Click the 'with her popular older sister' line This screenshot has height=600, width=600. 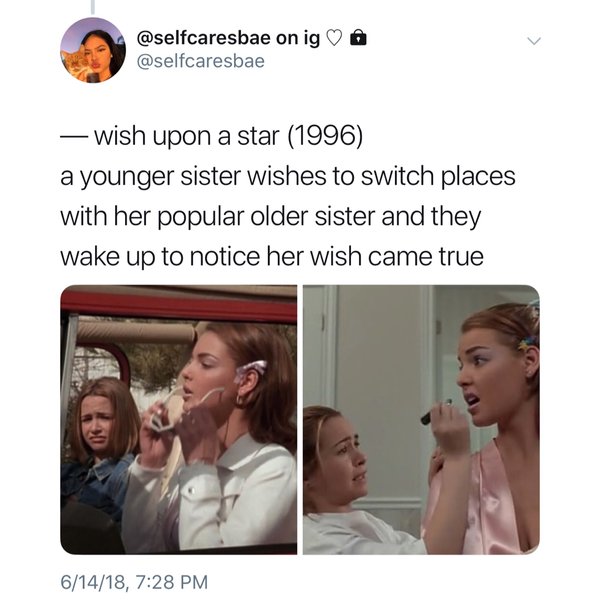271,217
